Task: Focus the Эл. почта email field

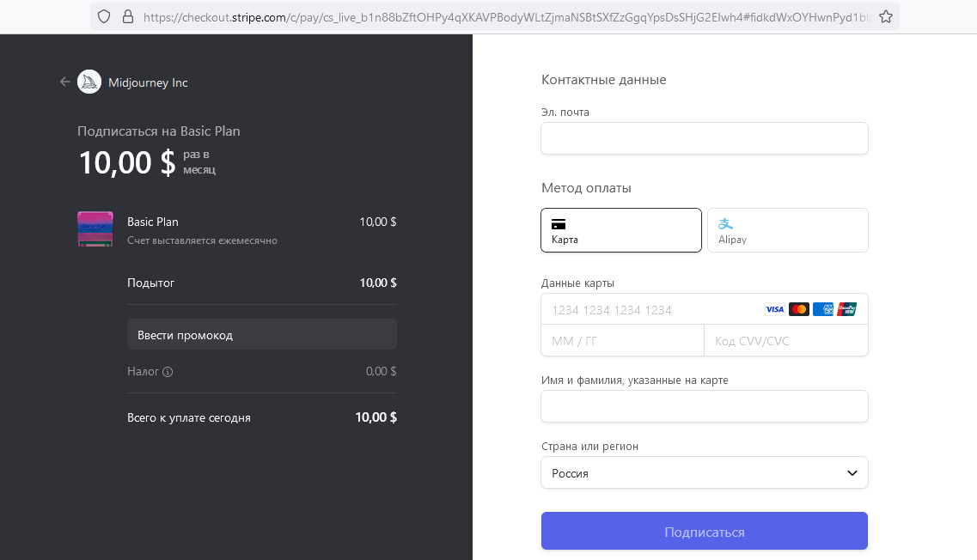Action: coord(704,138)
